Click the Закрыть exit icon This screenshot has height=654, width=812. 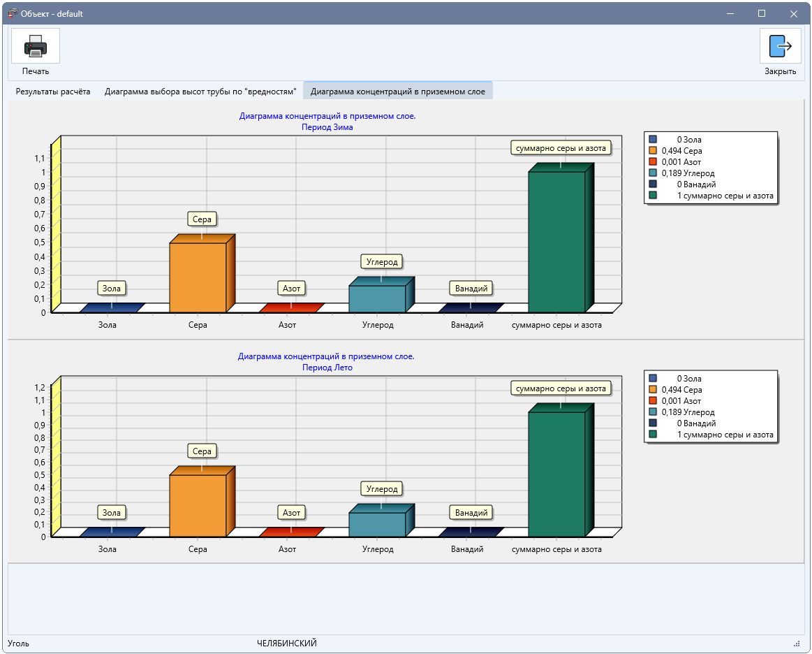click(x=780, y=46)
